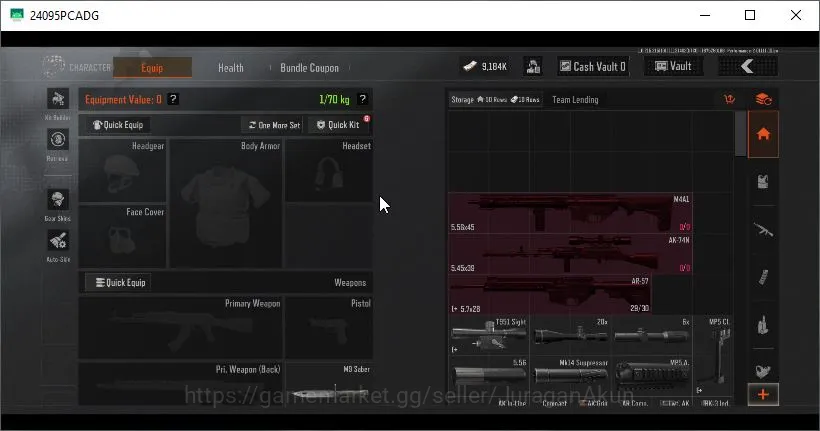Screen dimensions: 820x431
Task: Click the orange plus add button
Action: point(763,394)
